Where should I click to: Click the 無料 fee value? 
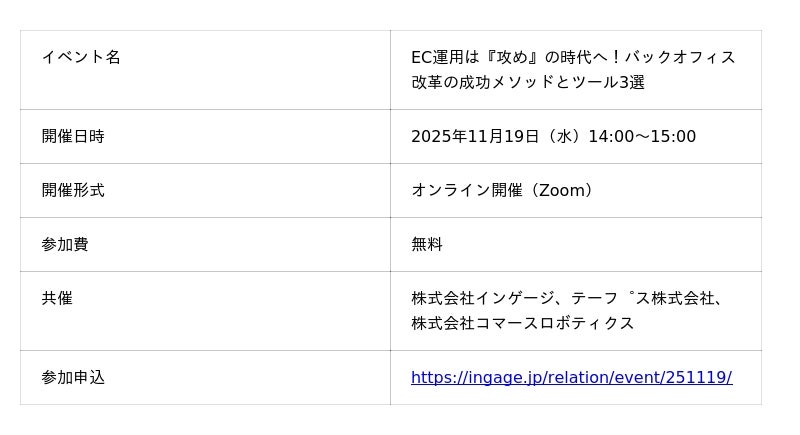[x=427, y=244]
